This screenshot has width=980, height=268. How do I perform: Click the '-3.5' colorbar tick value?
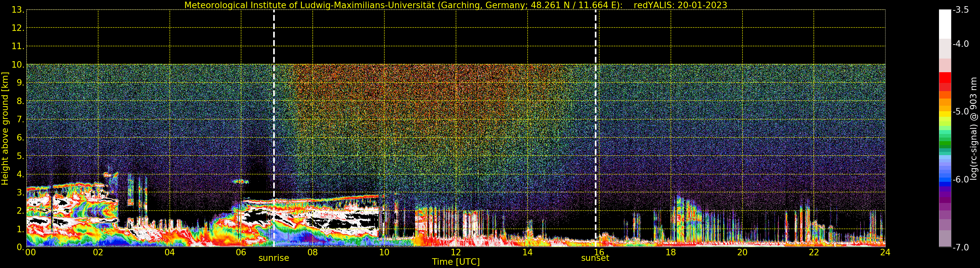pos(960,10)
